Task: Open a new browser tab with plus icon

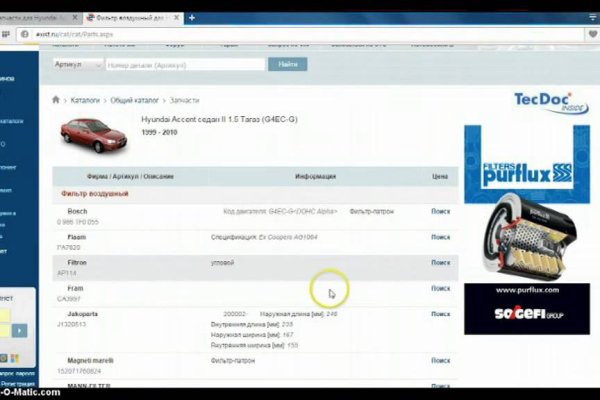Action: tap(191, 18)
